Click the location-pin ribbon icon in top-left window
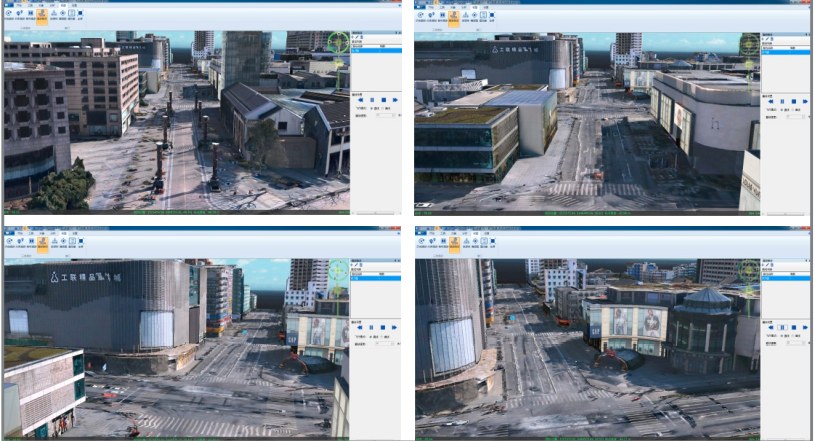This screenshot has width=815, height=441. (19, 13)
